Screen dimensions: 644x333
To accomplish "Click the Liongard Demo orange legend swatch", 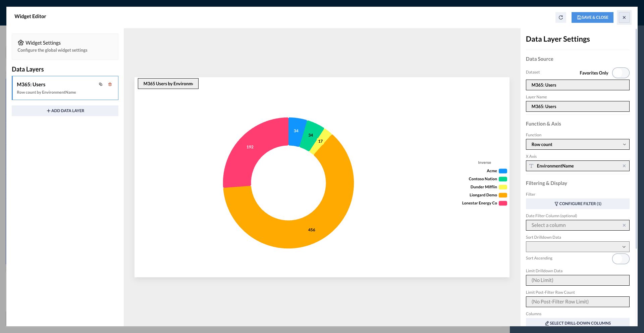I will (503, 195).
